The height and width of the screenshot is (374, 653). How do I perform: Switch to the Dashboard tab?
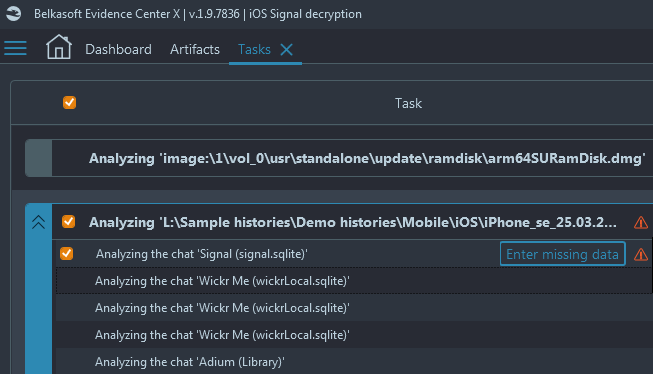tap(118, 50)
